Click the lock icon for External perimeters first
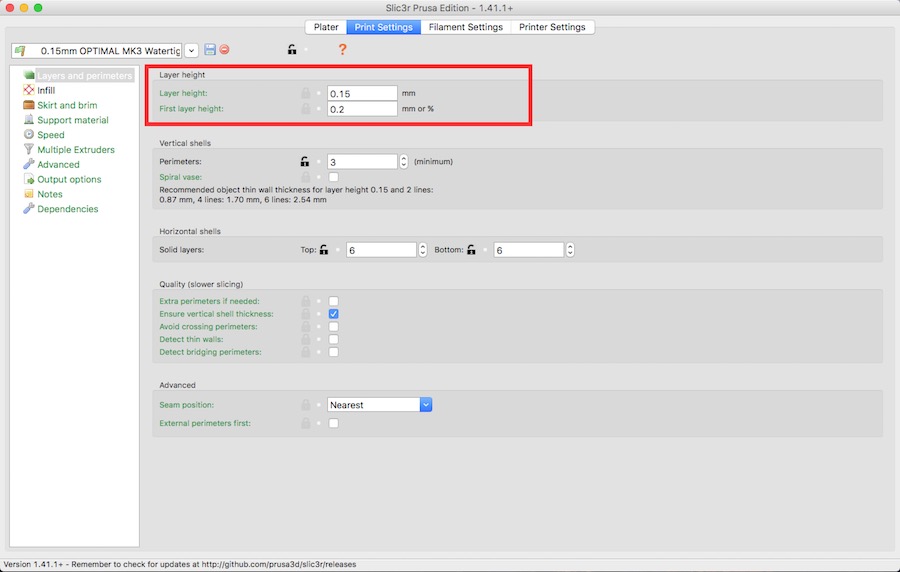 (305, 423)
